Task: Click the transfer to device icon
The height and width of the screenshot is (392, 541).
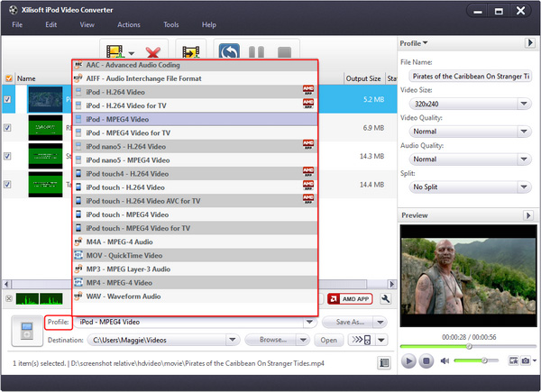Action: (x=362, y=340)
